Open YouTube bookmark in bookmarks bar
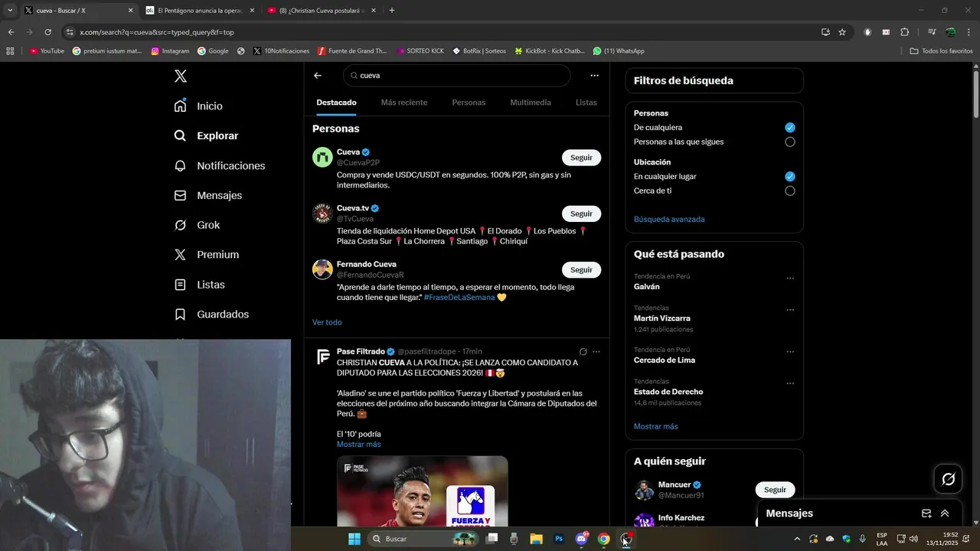The height and width of the screenshot is (551, 980). [x=47, y=51]
